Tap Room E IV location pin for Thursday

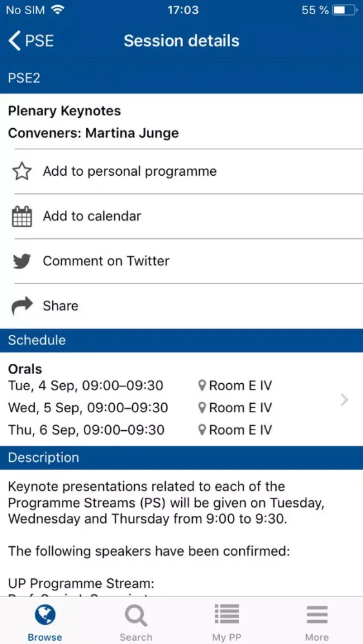coord(202,430)
